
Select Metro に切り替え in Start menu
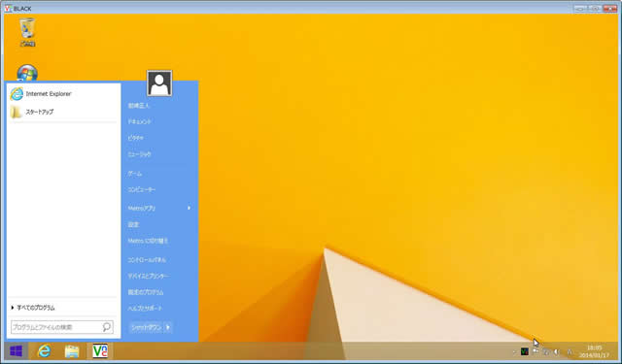(148, 241)
